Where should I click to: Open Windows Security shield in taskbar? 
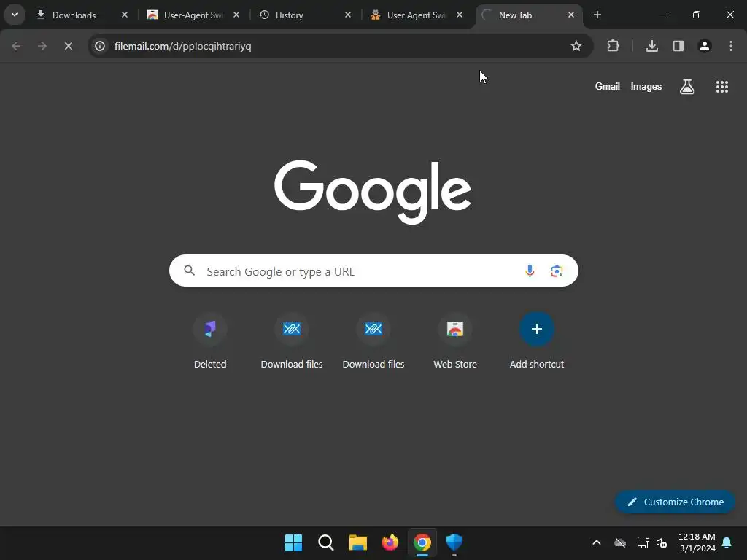click(454, 542)
